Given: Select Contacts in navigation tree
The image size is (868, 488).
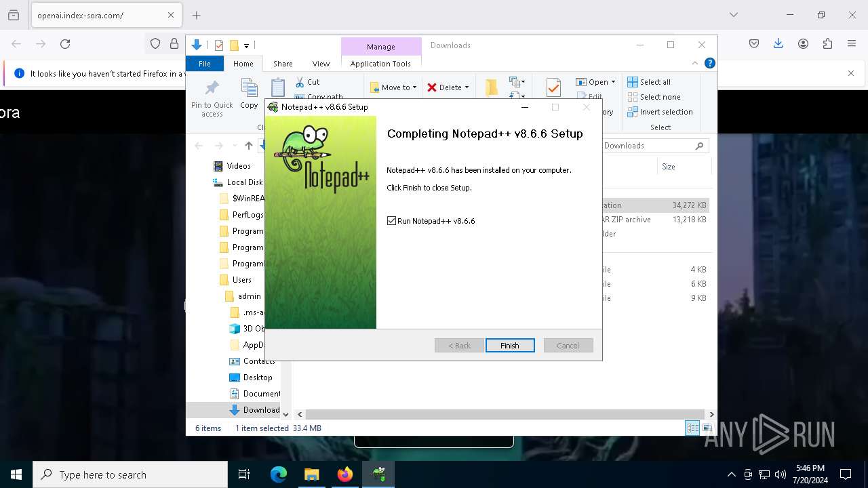Looking at the screenshot, I should (252, 361).
